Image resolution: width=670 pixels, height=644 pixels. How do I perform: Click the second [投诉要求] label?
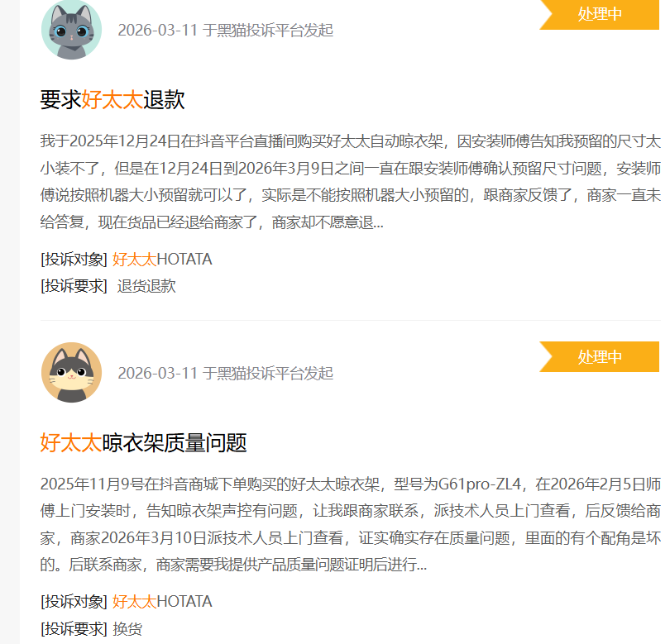coord(74,629)
